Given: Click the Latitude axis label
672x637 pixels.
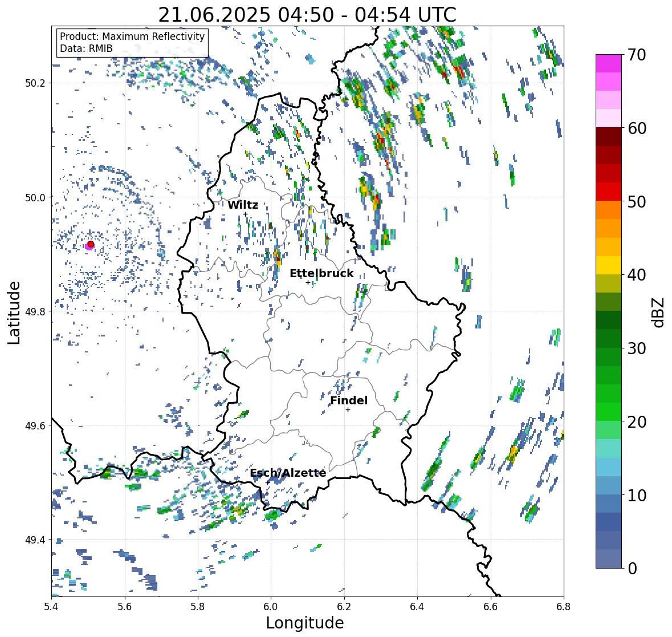Looking at the screenshot, I should pyautogui.click(x=14, y=313).
